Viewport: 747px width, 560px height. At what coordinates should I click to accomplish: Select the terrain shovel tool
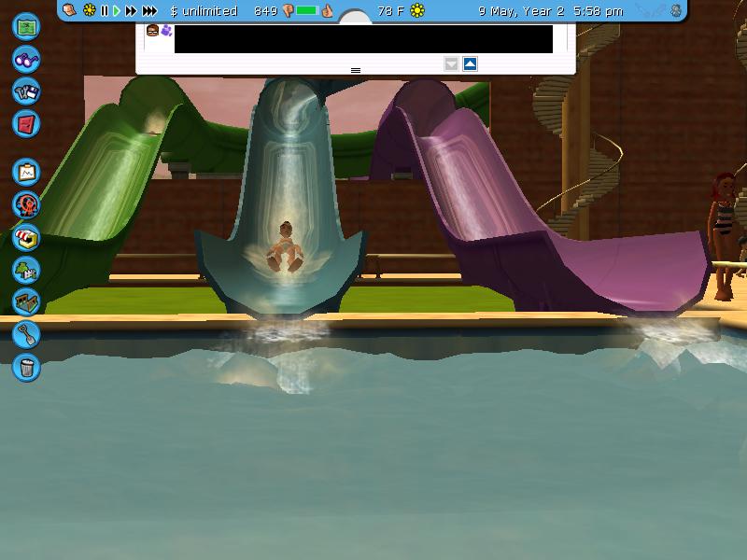click(x=26, y=334)
